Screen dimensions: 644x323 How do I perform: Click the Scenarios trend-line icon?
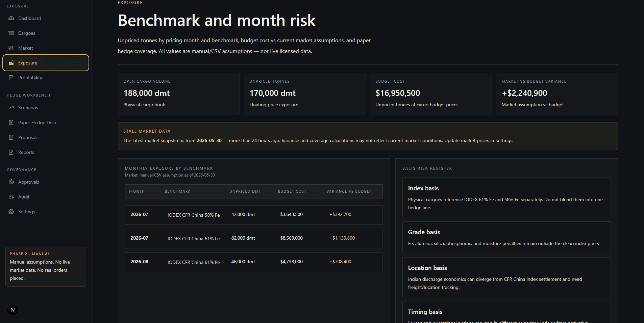point(11,108)
